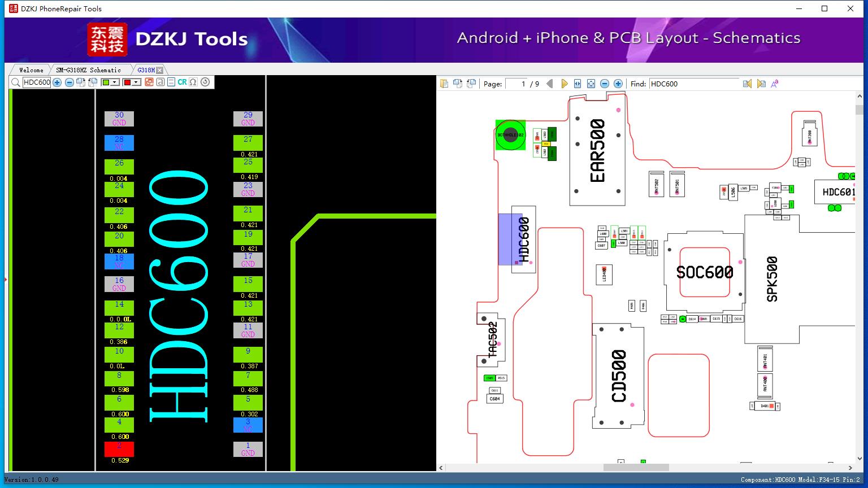Click the HDC600 pin search input field

pyautogui.click(x=37, y=82)
